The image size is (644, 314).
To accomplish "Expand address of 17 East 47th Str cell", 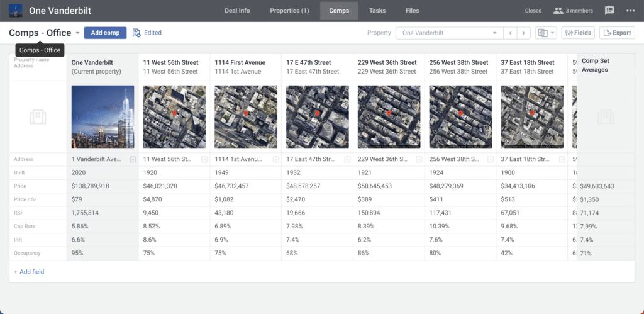I will pos(347,159).
